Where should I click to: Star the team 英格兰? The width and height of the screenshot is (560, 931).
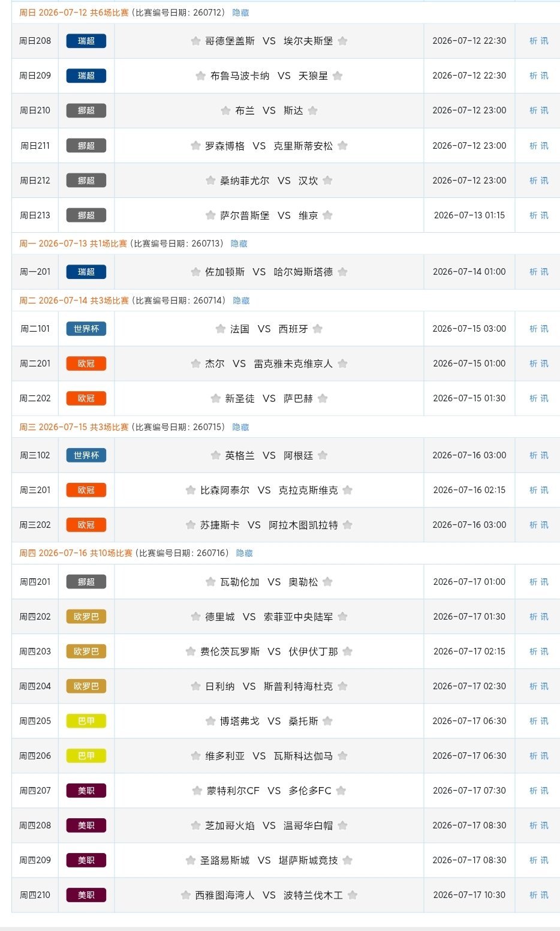pos(216,455)
